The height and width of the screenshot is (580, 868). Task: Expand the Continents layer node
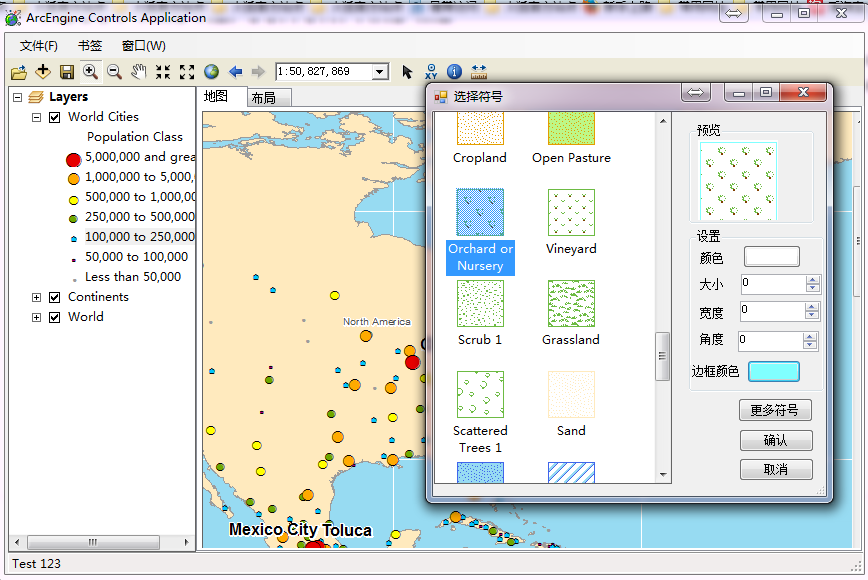pyautogui.click(x=37, y=297)
